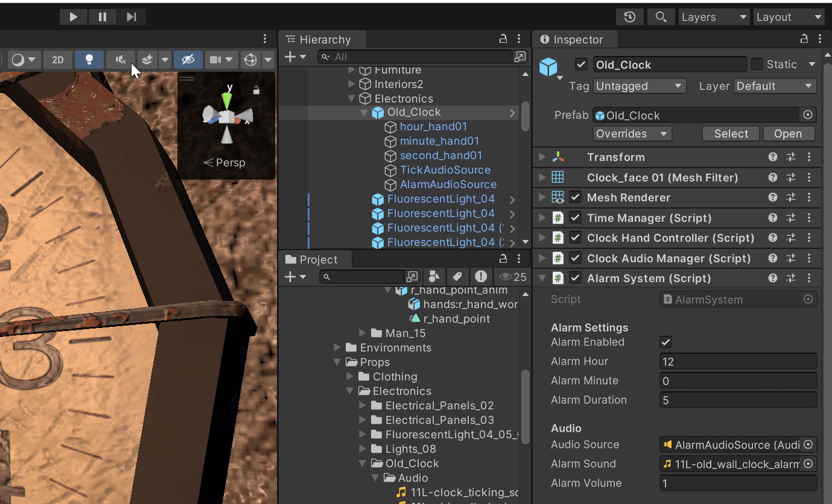Open the Project panel three-dot options menu
832x504 pixels.
[519, 259]
